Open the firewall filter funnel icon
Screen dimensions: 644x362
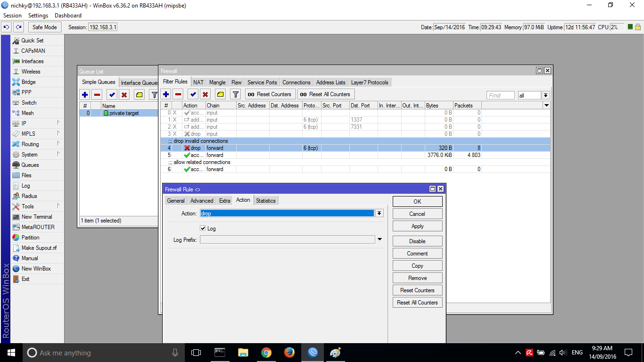pyautogui.click(x=236, y=94)
